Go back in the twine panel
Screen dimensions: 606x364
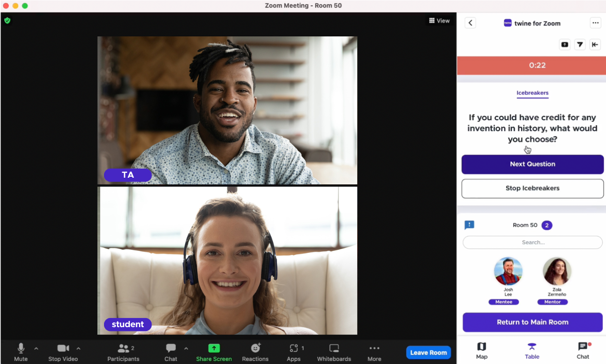[x=470, y=23]
